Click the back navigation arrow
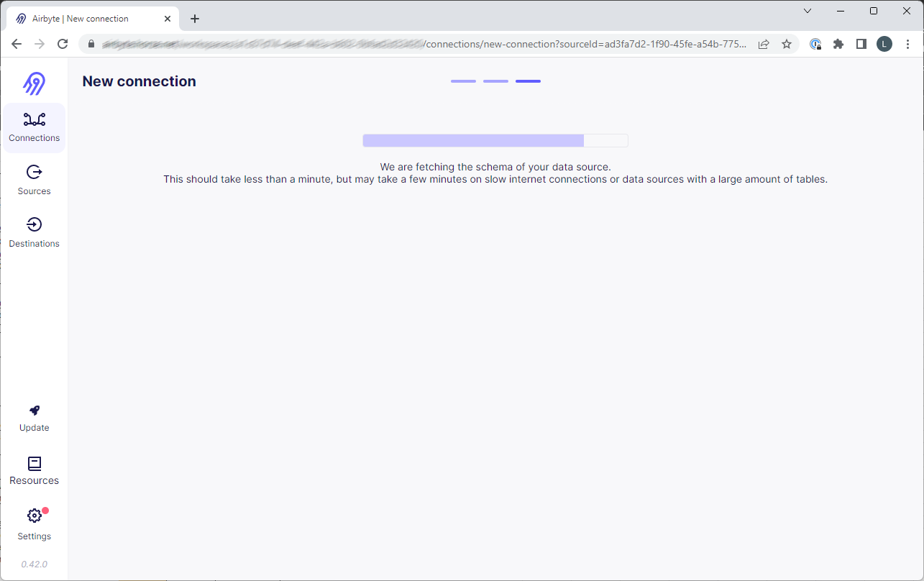Viewport: 924px width, 581px height. coord(17,43)
